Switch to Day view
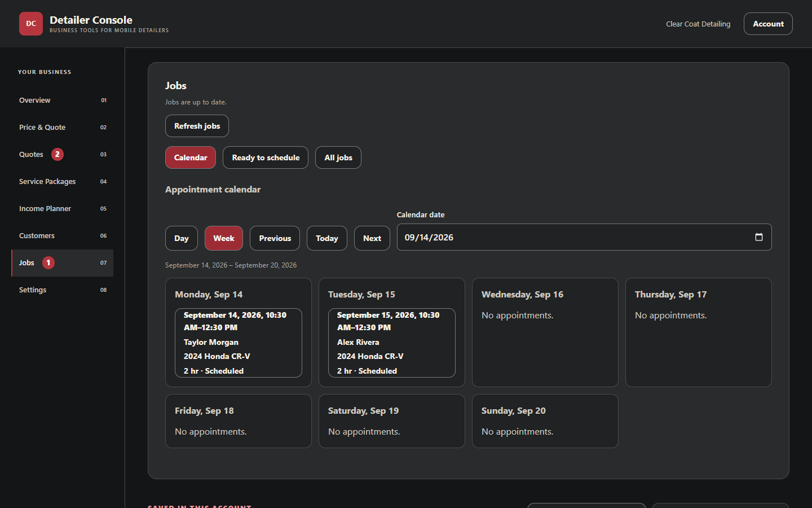 point(182,238)
